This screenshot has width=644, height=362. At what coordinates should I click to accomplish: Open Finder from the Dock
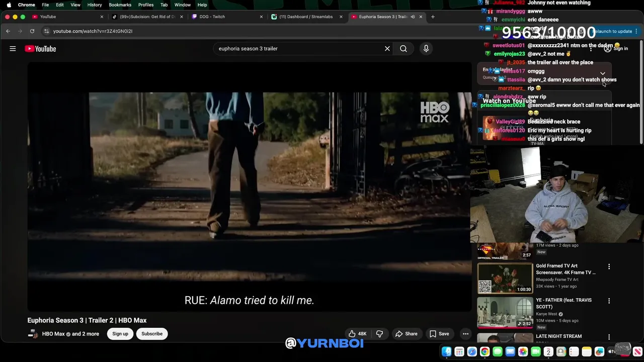tap(447, 352)
